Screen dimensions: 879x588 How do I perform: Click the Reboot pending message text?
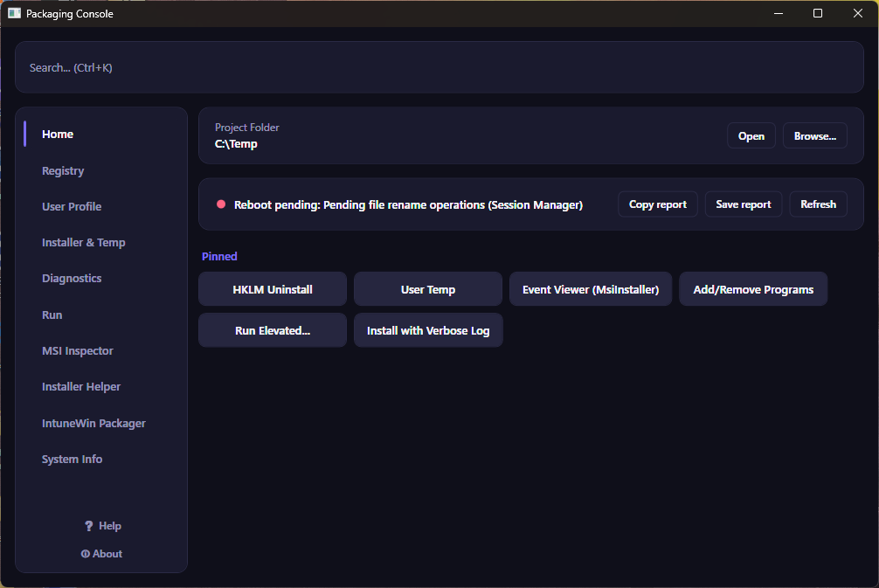pos(408,204)
